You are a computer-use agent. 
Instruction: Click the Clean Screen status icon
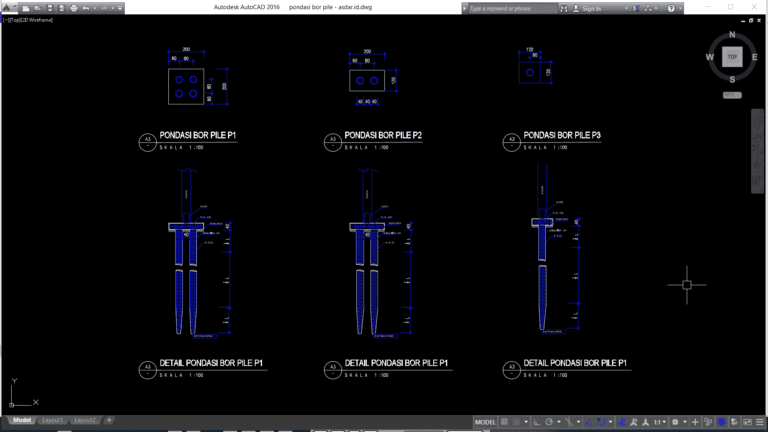pos(747,422)
